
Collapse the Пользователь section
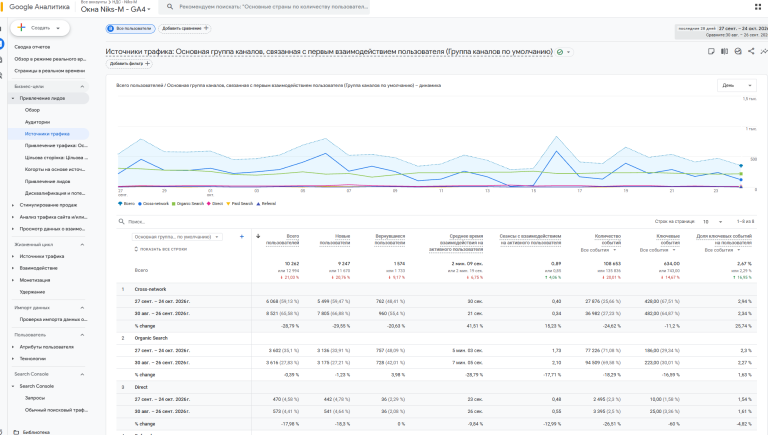point(82,335)
